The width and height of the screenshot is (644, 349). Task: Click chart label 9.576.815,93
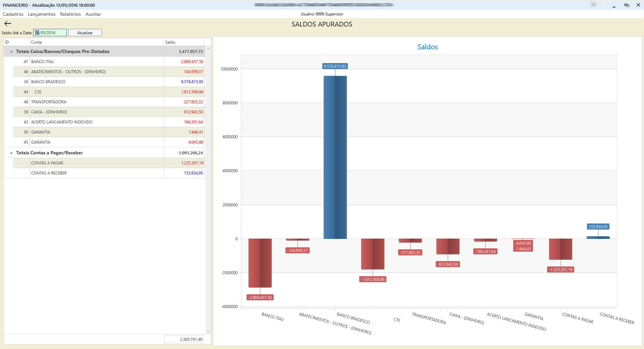(335, 66)
